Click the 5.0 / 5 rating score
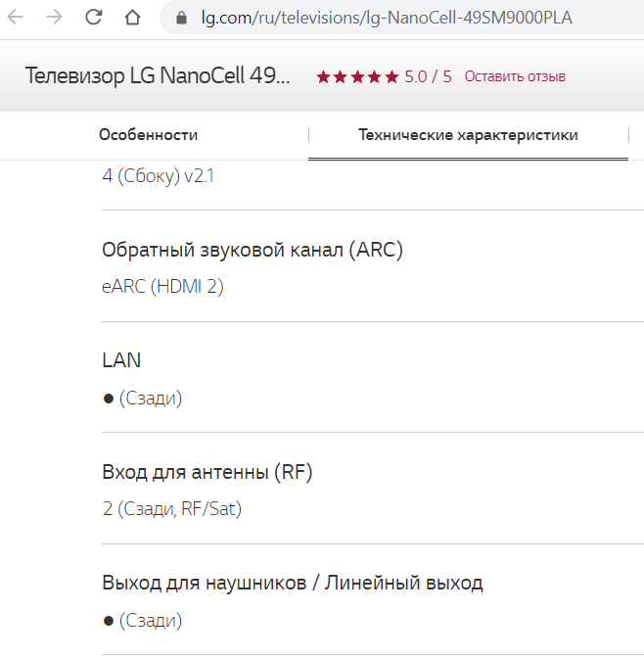 (428, 76)
